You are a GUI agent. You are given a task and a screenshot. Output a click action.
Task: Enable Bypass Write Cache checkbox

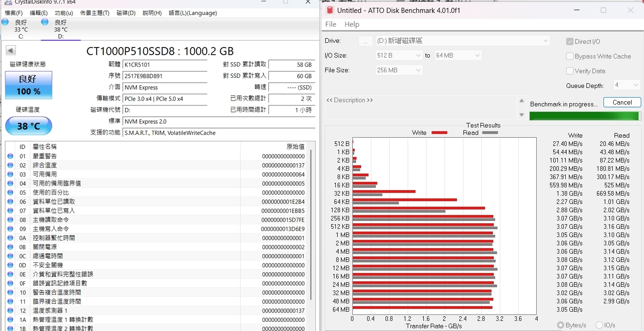click(570, 56)
